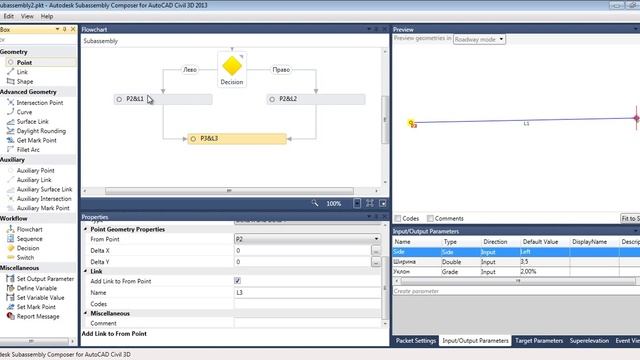Pick Define Variable tool

(37, 288)
